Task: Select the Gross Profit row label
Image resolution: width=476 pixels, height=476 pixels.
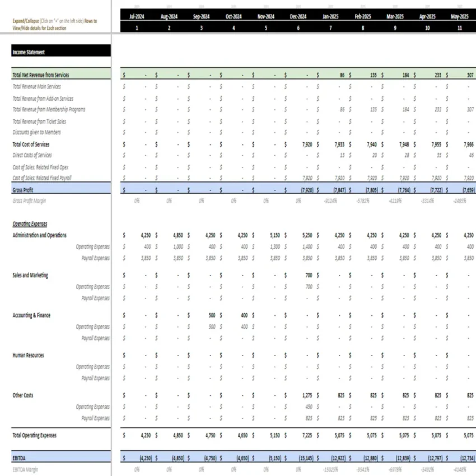Action: pyautogui.click(x=22, y=190)
